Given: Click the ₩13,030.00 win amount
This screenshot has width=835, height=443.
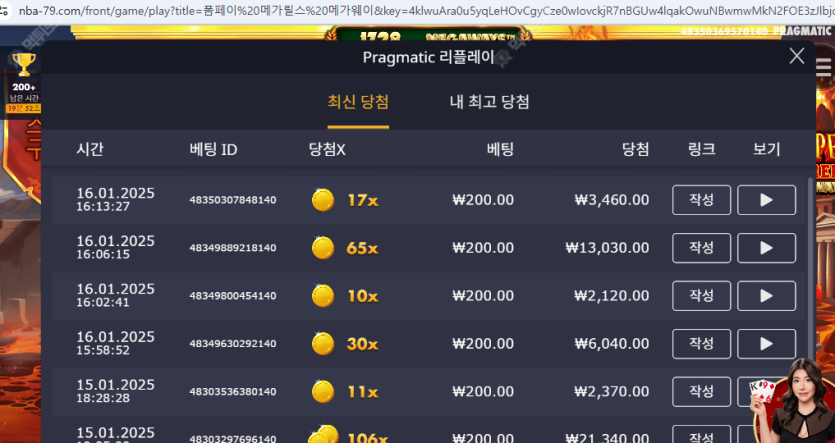Looking at the screenshot, I should (607, 248).
